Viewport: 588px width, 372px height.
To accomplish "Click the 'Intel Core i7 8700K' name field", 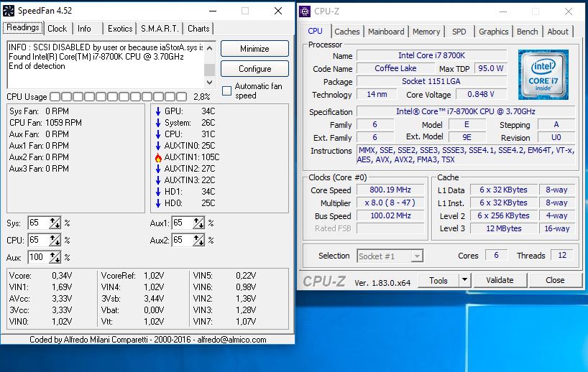I will pos(431,55).
